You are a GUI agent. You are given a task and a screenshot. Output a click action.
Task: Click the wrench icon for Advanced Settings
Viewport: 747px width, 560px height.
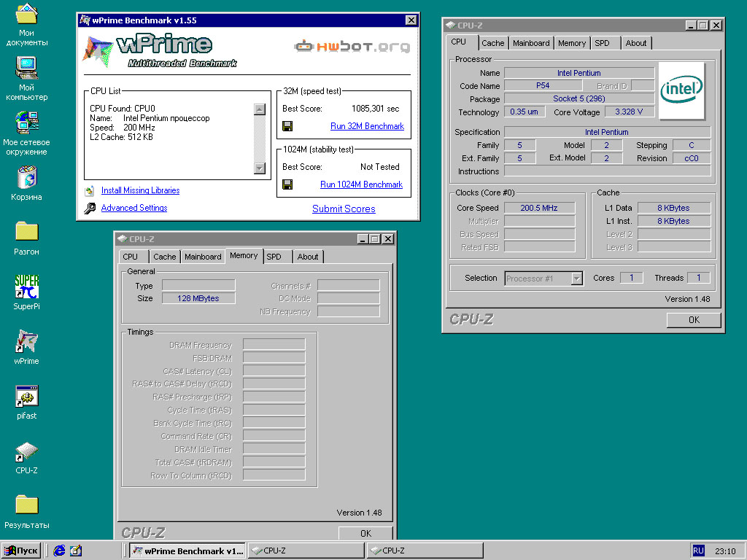[x=90, y=208]
